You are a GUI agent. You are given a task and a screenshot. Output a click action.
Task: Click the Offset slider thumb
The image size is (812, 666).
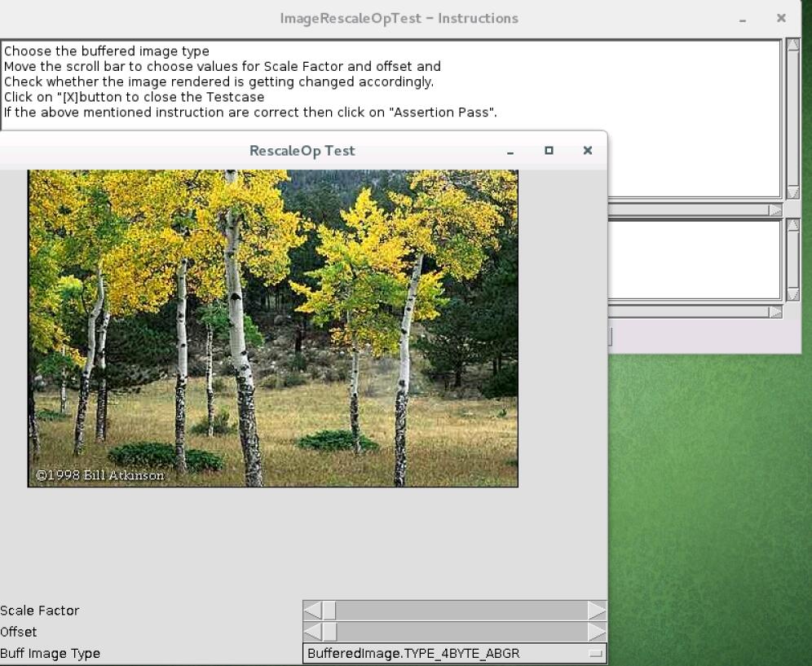click(x=329, y=632)
